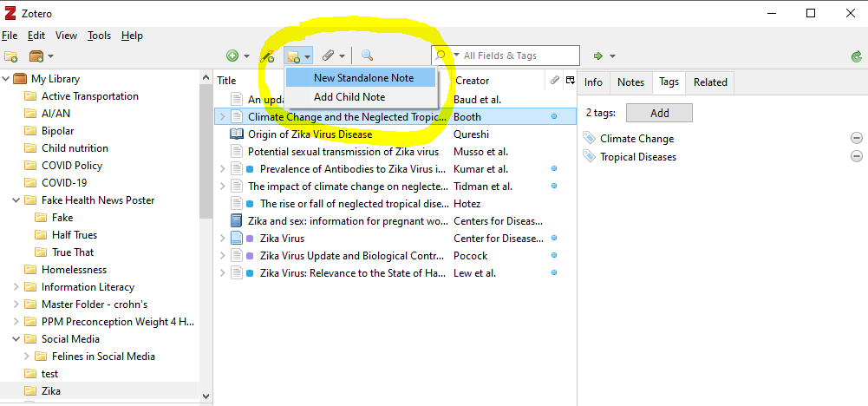868x406 pixels.
Task: Click the collections pane scroll up arrow
Action: (206, 77)
